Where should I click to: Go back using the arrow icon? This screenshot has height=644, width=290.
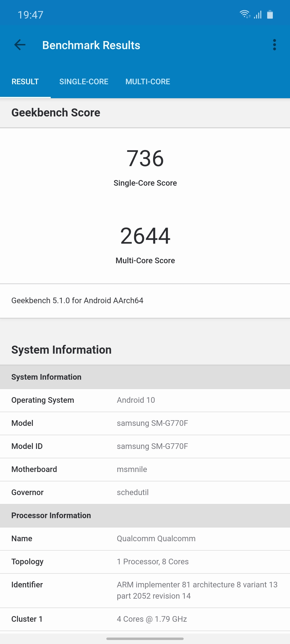click(x=20, y=45)
